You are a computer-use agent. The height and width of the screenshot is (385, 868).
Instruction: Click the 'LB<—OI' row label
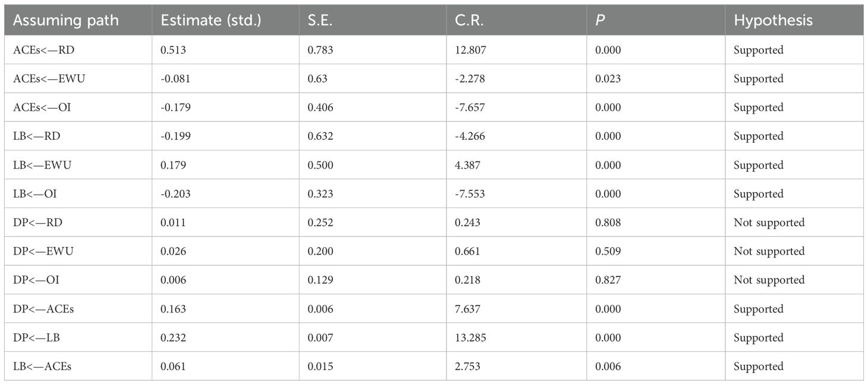pyautogui.click(x=35, y=194)
